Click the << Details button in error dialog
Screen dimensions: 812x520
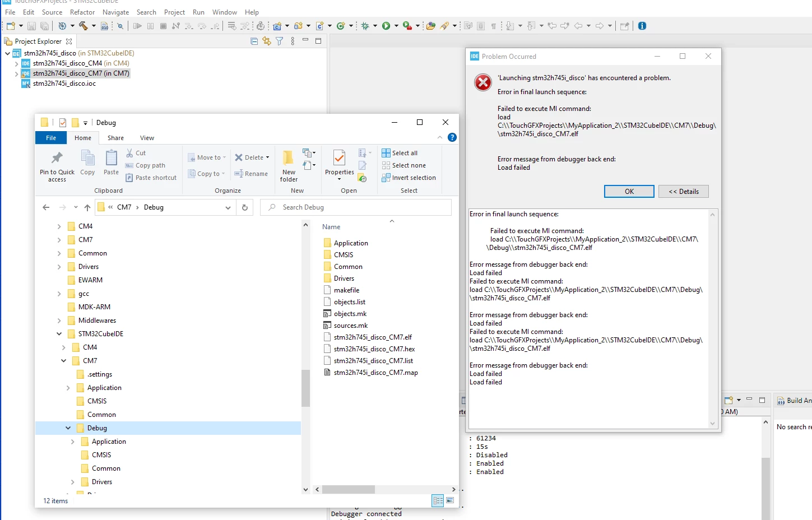(x=684, y=192)
